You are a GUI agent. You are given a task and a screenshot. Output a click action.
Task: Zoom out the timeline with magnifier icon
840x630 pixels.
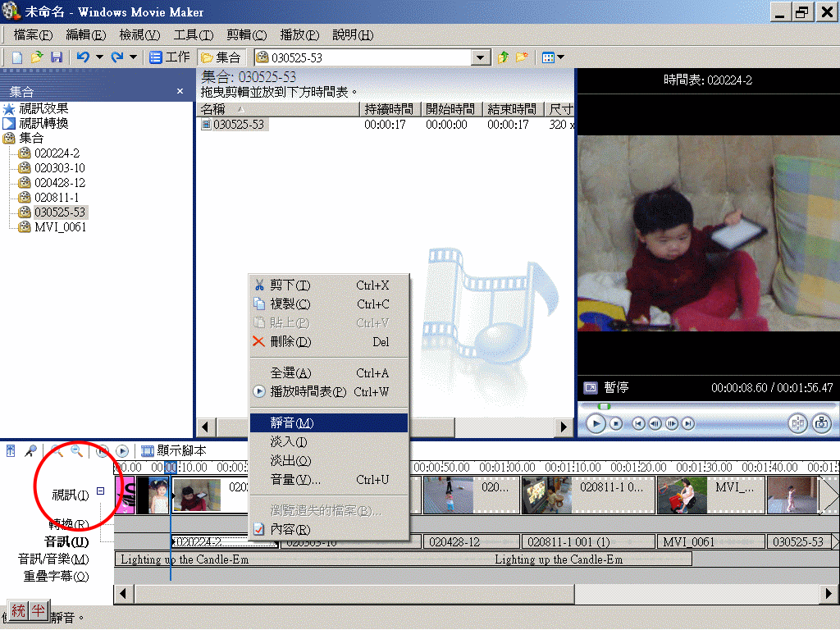point(76,450)
